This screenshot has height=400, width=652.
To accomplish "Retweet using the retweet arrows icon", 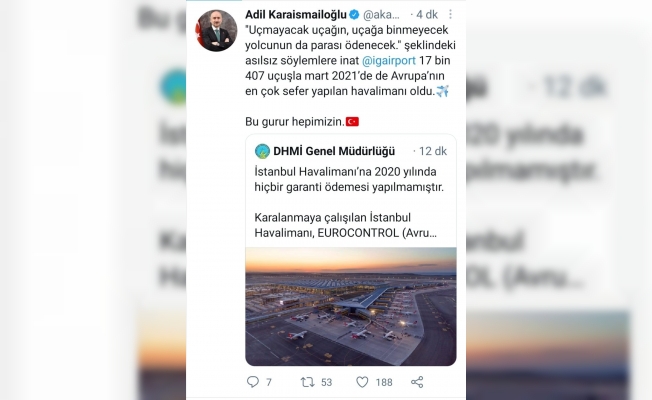I will tap(308, 382).
